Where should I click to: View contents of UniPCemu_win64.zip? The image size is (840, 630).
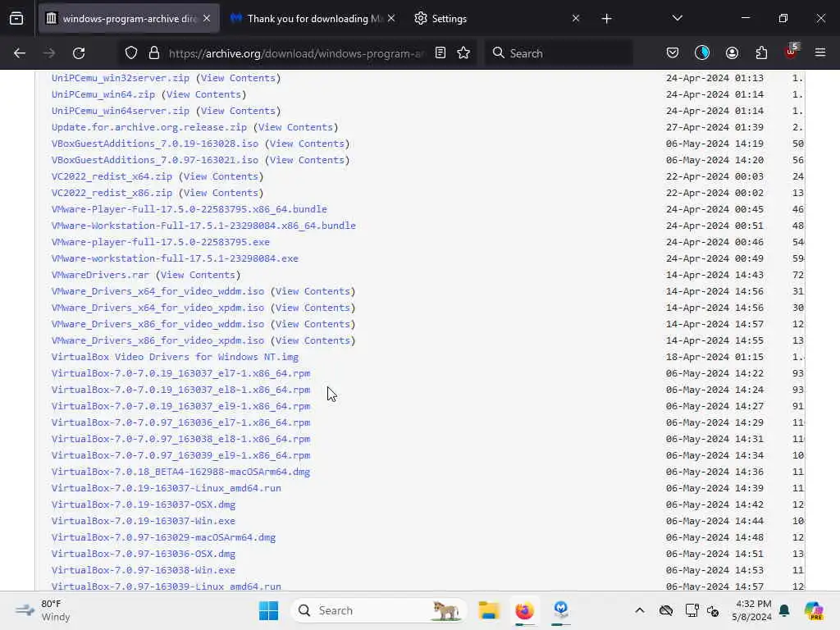(x=204, y=94)
